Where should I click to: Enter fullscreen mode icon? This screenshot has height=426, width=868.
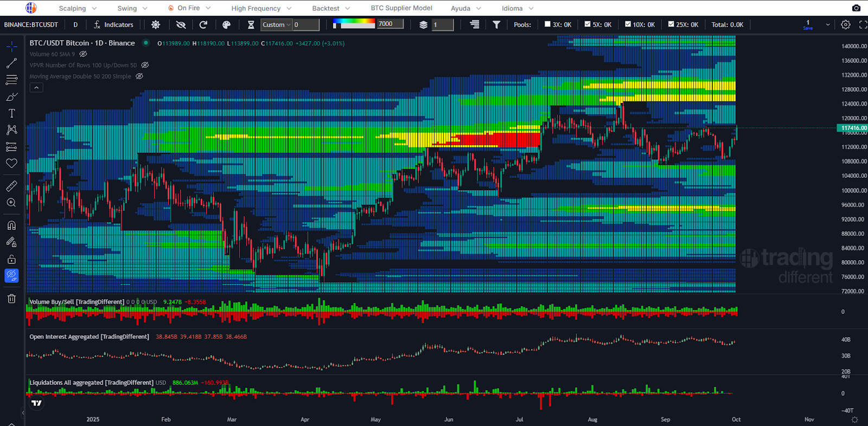pos(863,24)
